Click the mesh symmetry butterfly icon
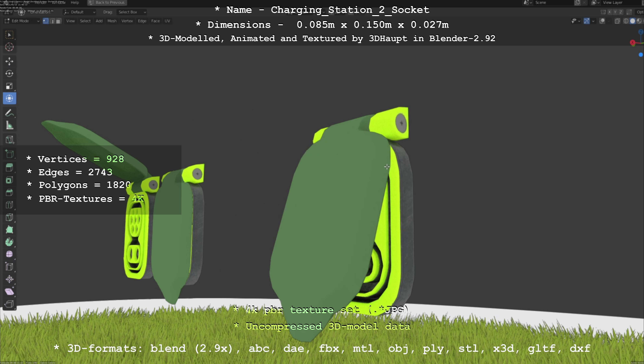 coord(603,12)
